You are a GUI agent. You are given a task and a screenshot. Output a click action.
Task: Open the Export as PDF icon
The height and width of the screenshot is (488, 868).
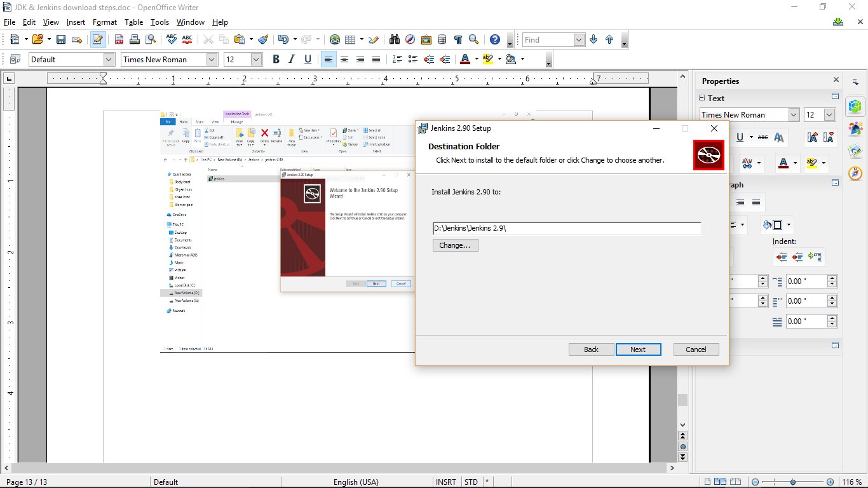pyautogui.click(x=119, y=39)
